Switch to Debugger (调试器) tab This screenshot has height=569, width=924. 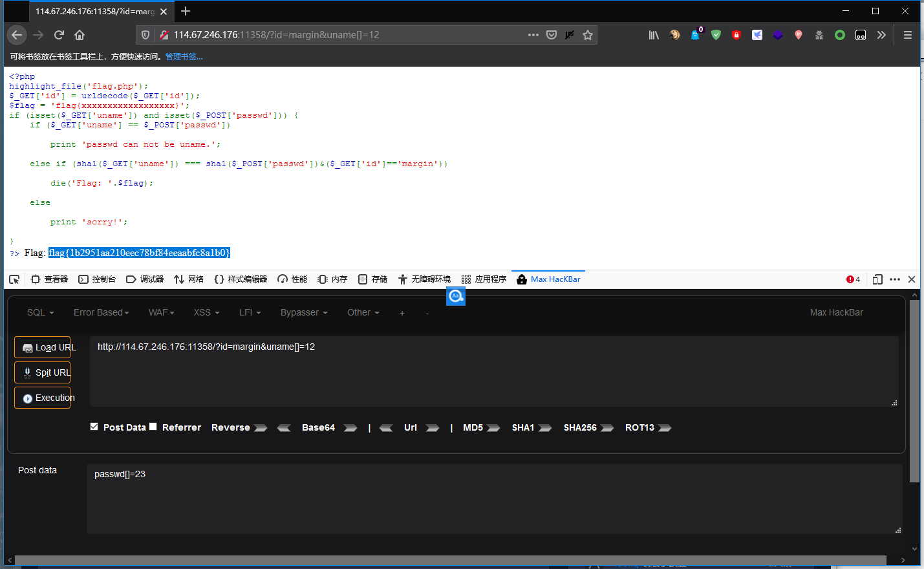(x=145, y=279)
